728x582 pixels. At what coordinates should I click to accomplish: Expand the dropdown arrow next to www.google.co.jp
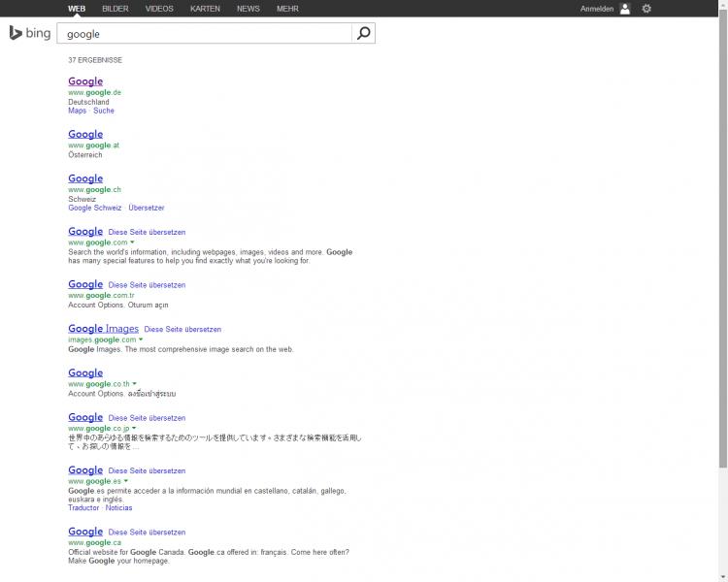tap(134, 428)
